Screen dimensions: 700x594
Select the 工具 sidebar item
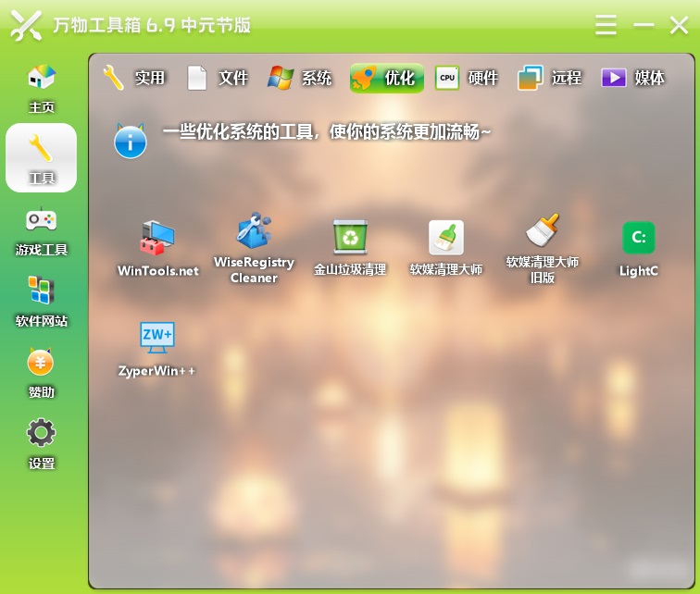(x=41, y=158)
